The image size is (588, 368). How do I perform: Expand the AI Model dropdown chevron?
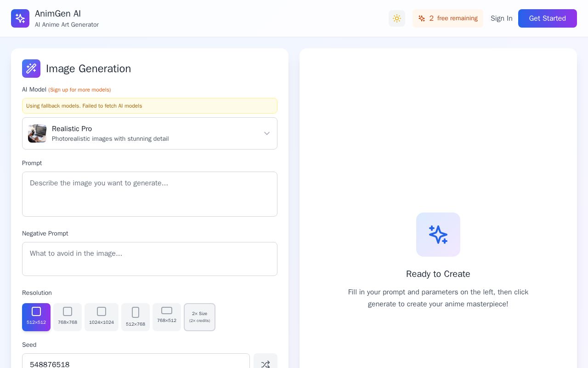point(267,133)
